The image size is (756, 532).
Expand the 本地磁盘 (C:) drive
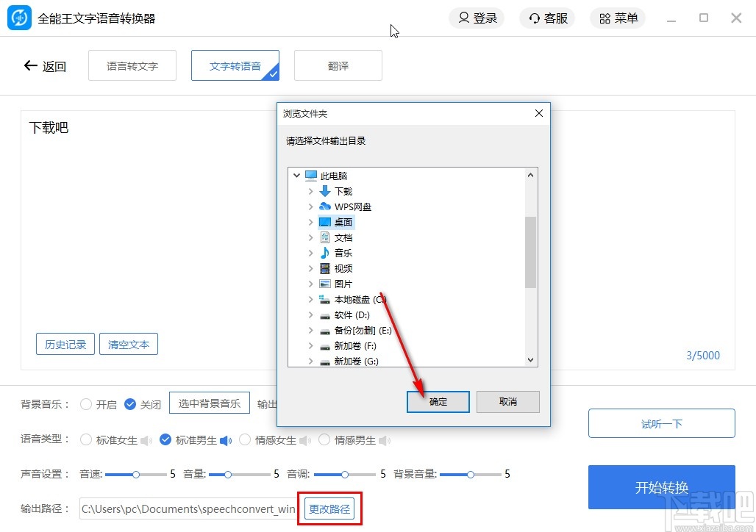(310, 299)
